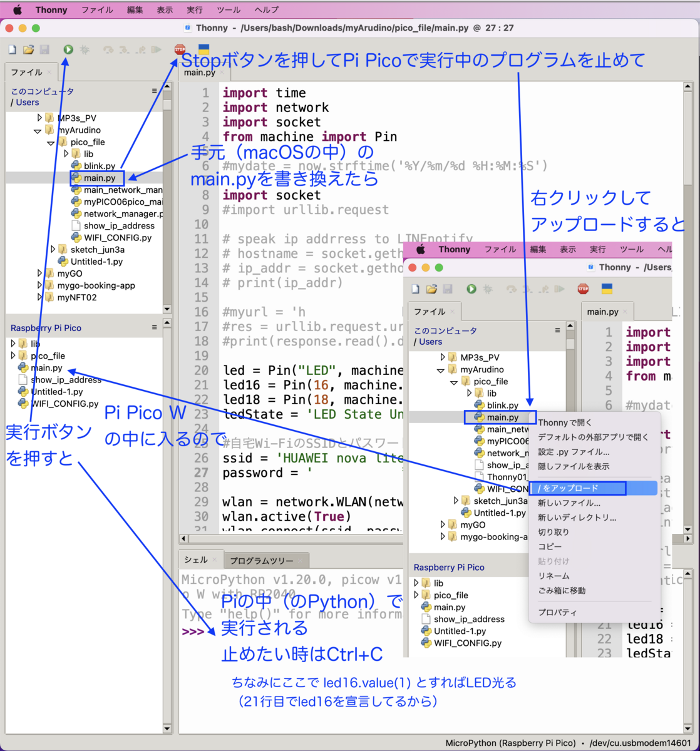Click red STOP icon in inset Thonny window

[x=583, y=289]
